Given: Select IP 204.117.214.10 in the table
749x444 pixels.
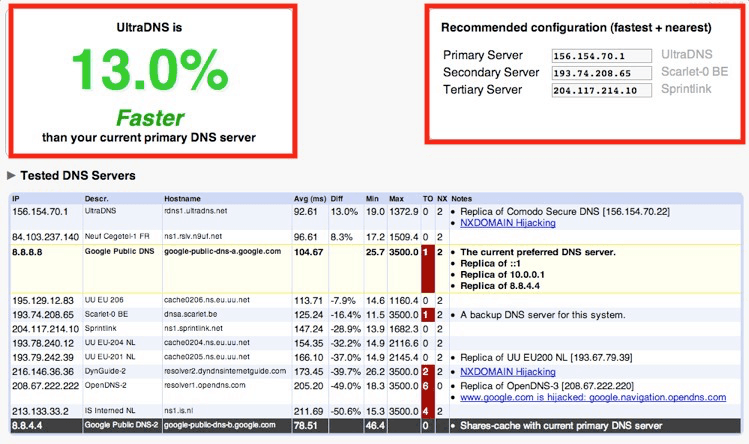Looking at the screenshot, I should click(x=45, y=329).
